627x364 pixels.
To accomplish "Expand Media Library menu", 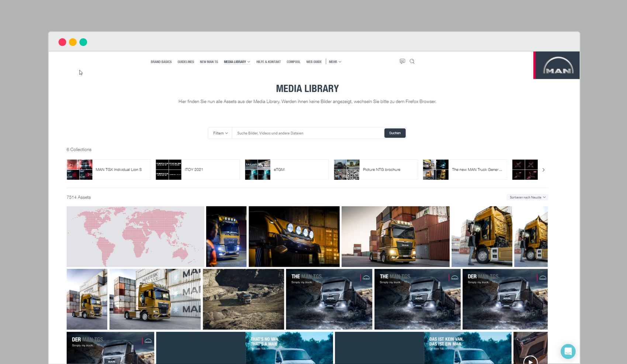I will (x=237, y=62).
